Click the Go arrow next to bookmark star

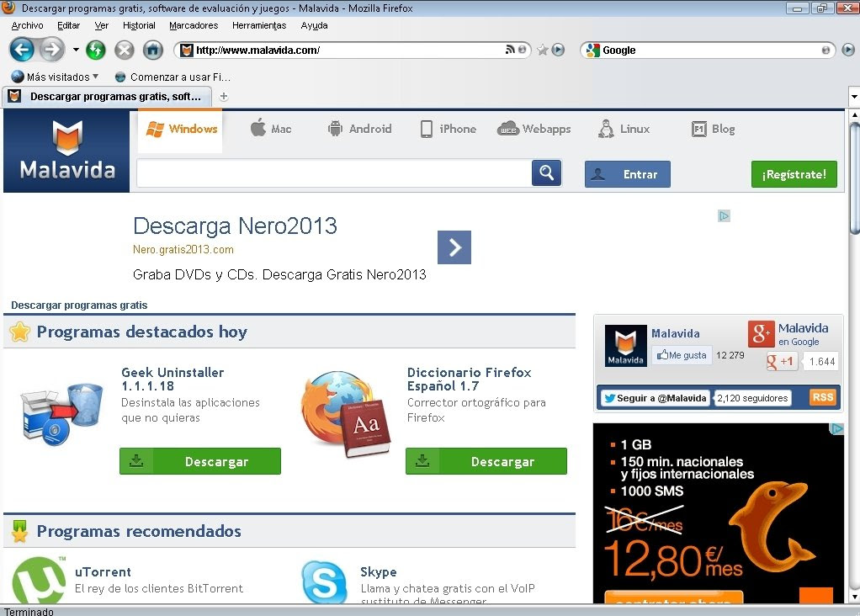click(559, 50)
